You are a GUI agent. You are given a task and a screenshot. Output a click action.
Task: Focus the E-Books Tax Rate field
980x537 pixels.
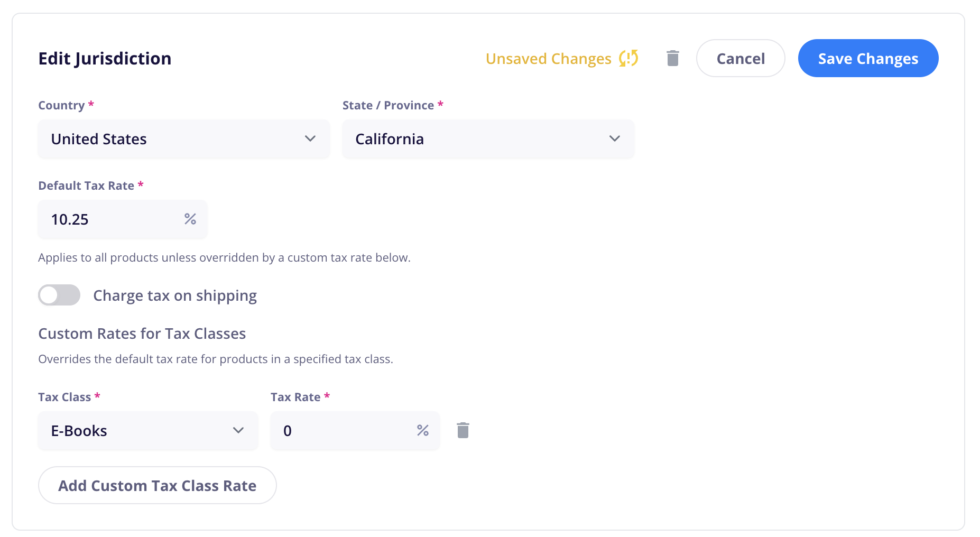355,431
